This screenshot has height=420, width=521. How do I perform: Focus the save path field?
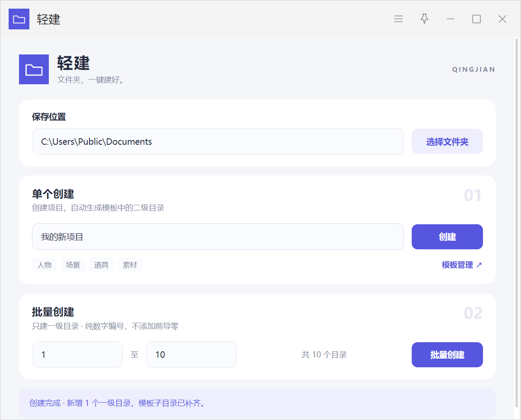[x=218, y=141]
